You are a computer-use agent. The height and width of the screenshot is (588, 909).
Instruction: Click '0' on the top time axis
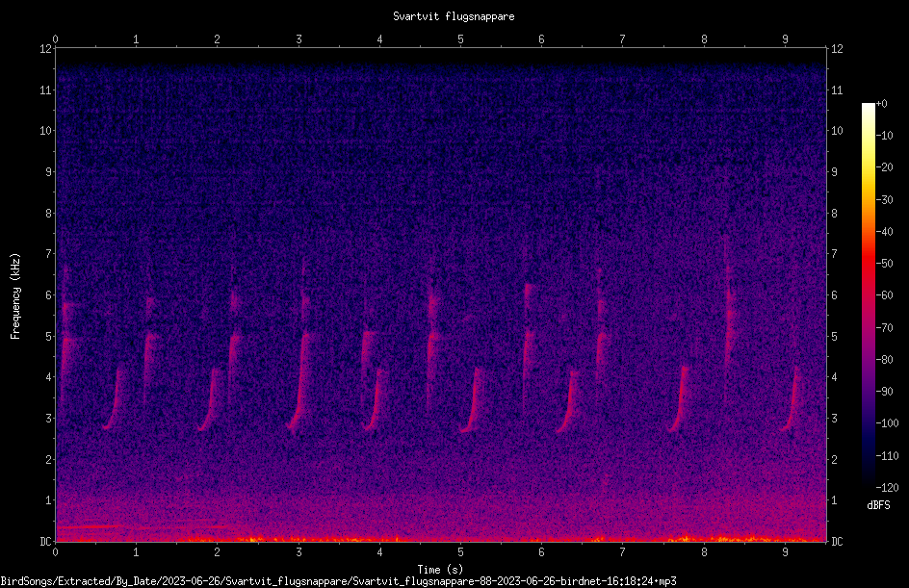click(55, 39)
